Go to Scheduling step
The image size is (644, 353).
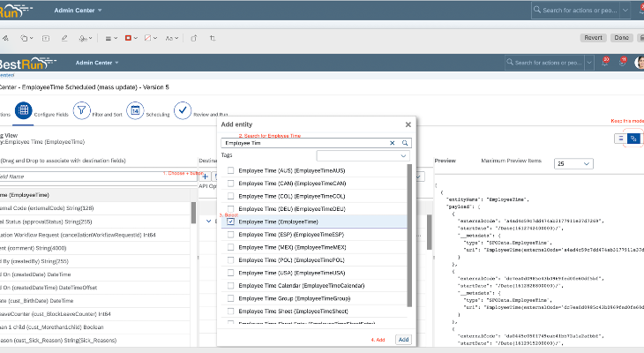(135, 110)
